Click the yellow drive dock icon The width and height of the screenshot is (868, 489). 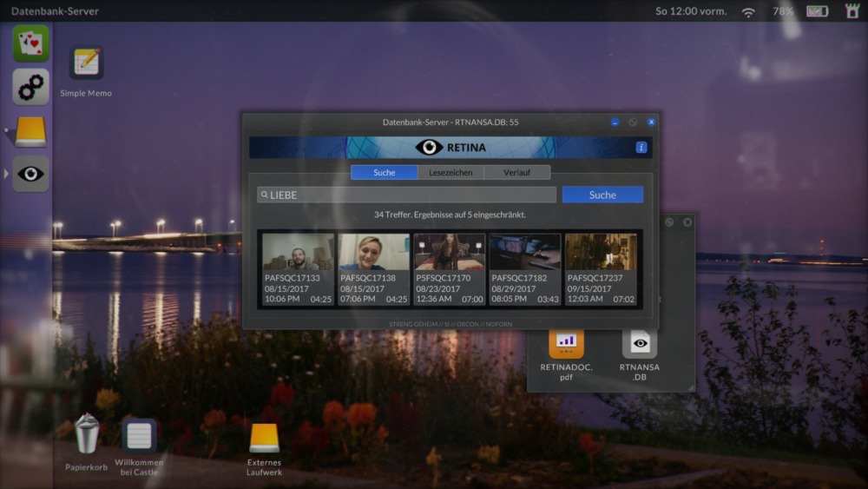[x=30, y=131]
